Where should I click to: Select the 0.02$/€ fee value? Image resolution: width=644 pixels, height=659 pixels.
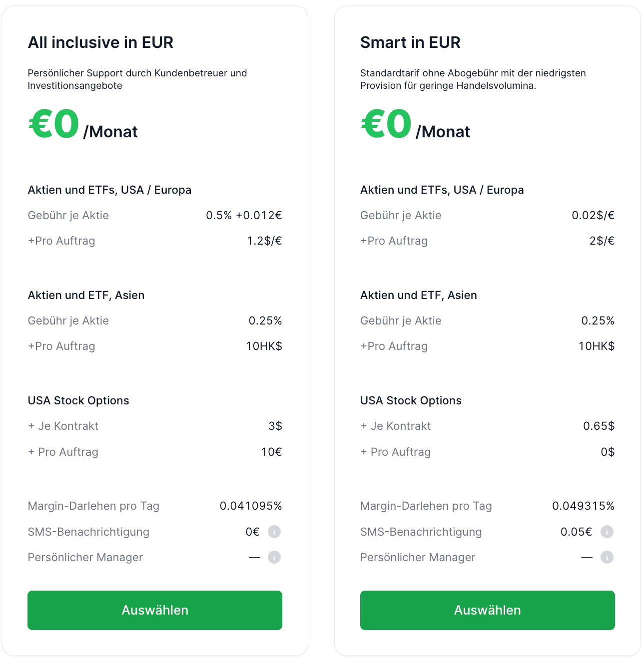[x=593, y=215]
